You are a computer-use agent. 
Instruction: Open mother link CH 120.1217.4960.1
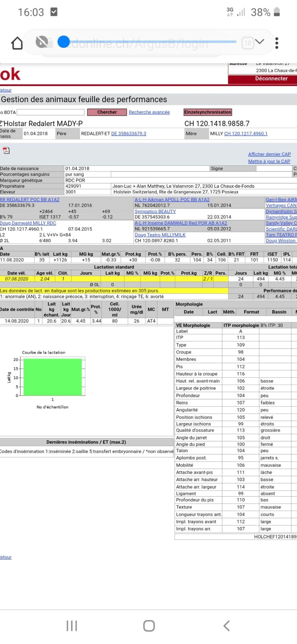[245, 134]
